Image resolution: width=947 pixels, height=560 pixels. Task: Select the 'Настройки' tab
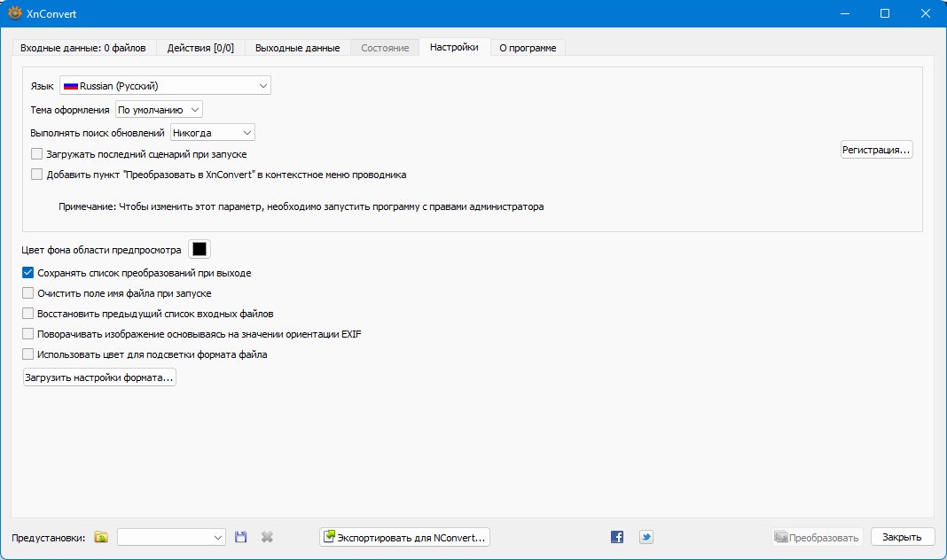click(x=454, y=47)
